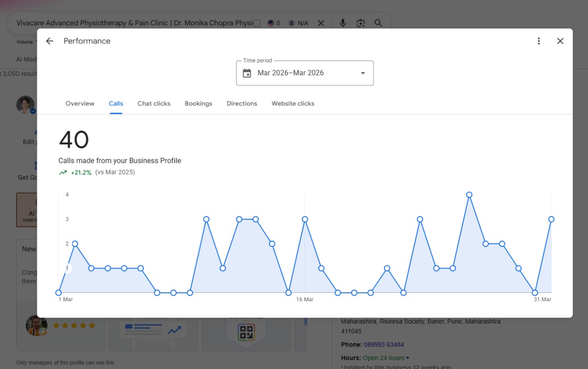Select the chart data point above 31 Mar
The height and width of the screenshot is (369, 588).
551,219
